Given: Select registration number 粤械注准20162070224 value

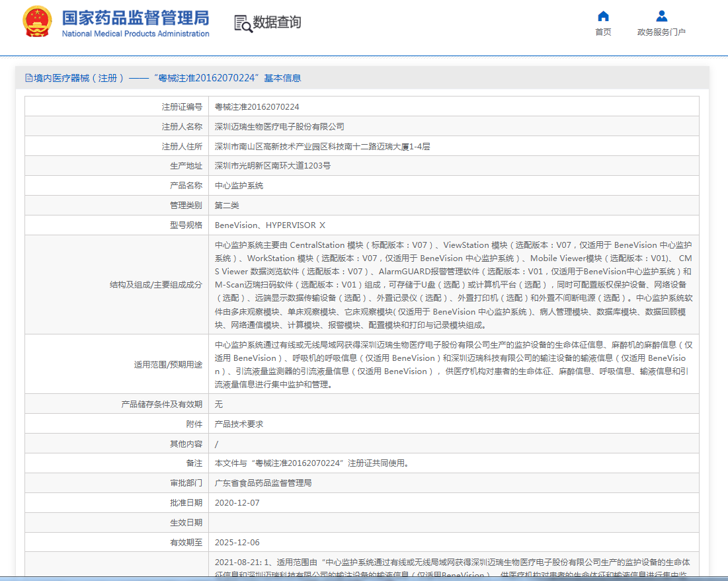Looking at the screenshot, I should [x=257, y=106].
